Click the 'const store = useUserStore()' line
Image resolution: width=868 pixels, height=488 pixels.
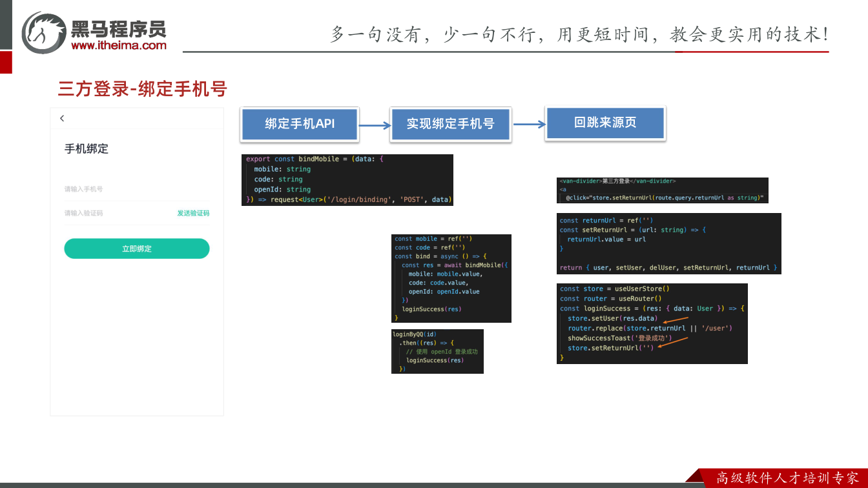click(615, 289)
